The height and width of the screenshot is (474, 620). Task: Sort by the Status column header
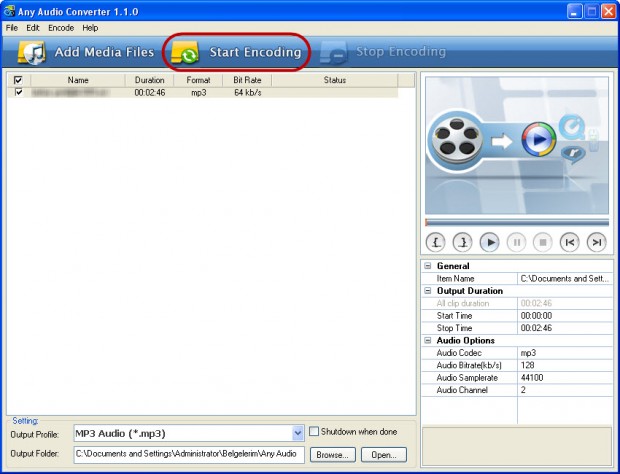click(x=335, y=80)
